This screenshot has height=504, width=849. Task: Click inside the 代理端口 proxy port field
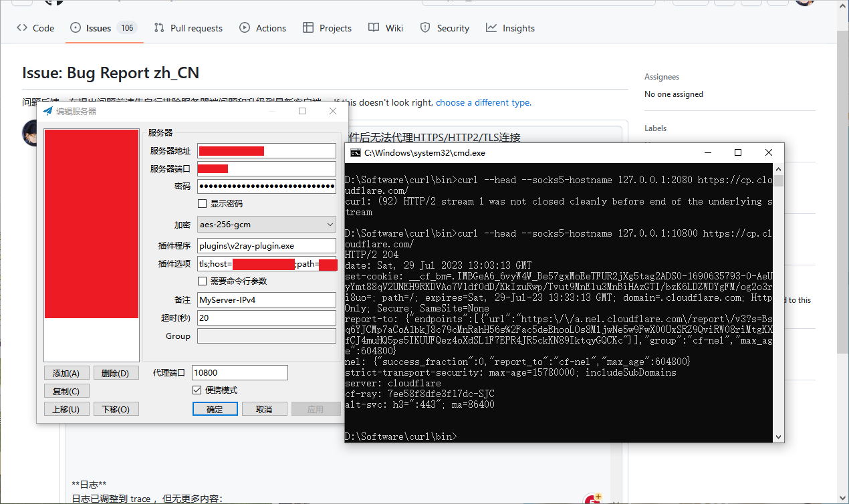pos(239,372)
